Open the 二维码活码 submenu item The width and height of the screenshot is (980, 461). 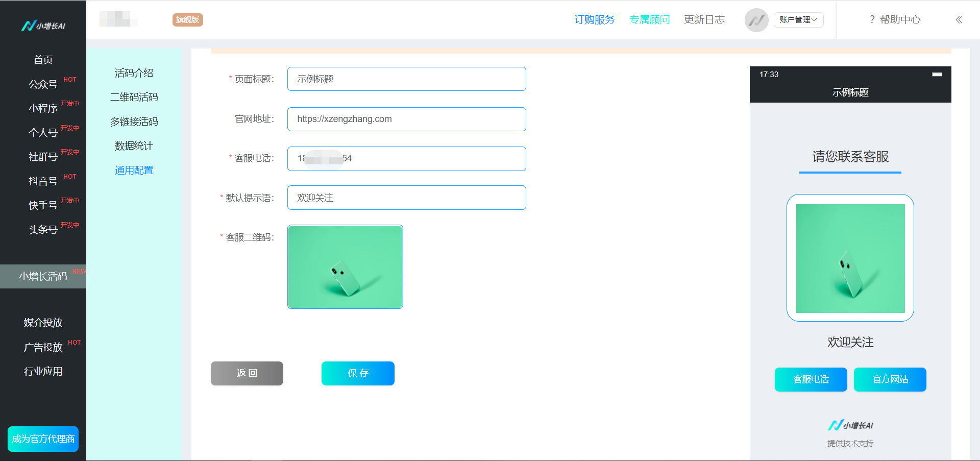(134, 97)
